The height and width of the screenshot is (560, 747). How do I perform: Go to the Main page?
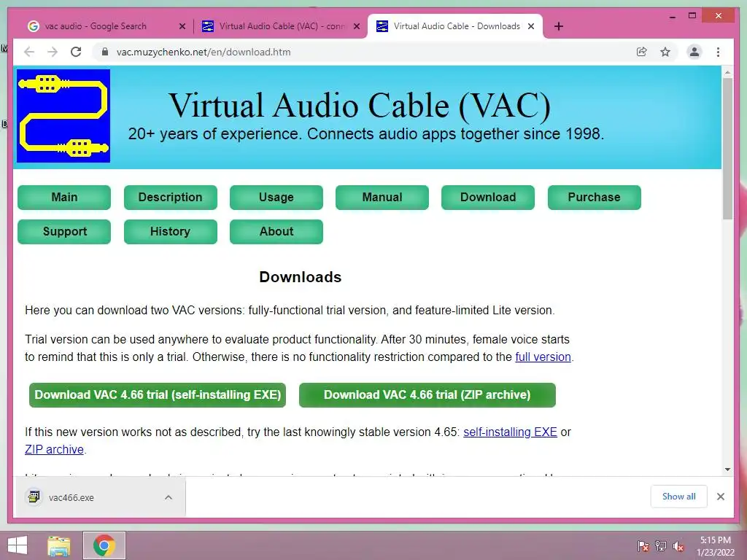pyautogui.click(x=64, y=197)
